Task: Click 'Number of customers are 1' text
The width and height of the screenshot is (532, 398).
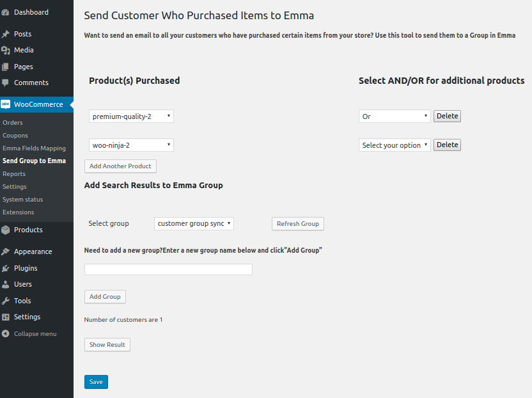Action: tap(123, 320)
